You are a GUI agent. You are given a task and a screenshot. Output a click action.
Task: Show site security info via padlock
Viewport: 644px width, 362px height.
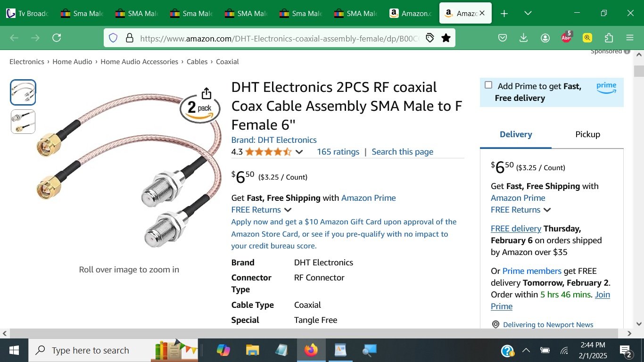130,38
